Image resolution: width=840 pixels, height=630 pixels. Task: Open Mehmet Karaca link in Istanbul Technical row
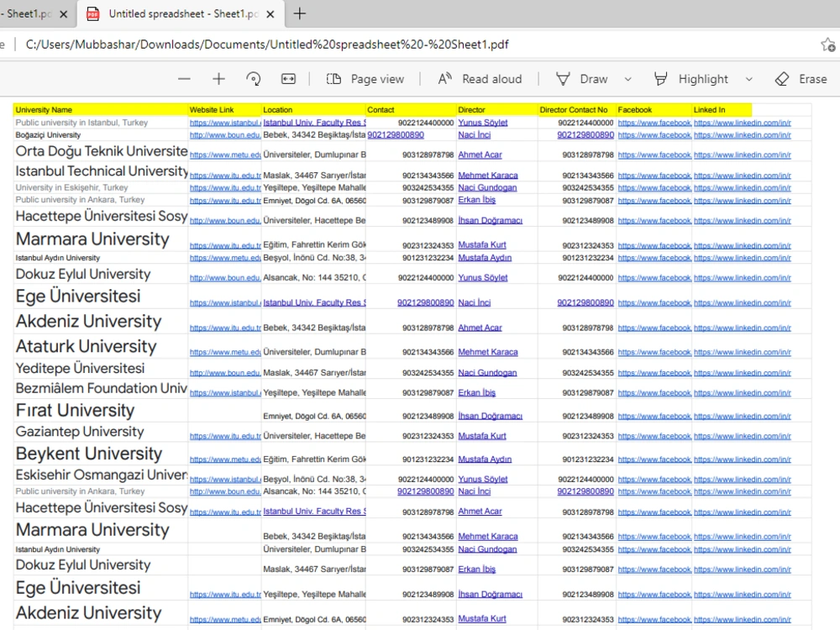coord(488,176)
